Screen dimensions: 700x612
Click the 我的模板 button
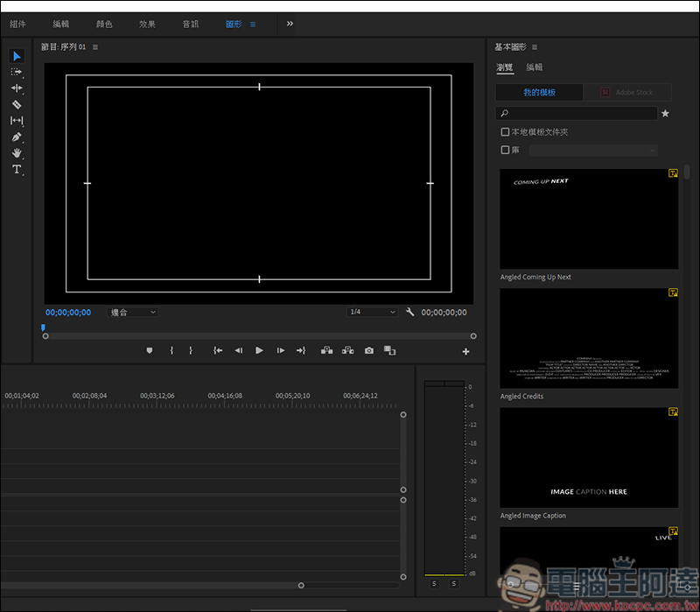(539, 93)
